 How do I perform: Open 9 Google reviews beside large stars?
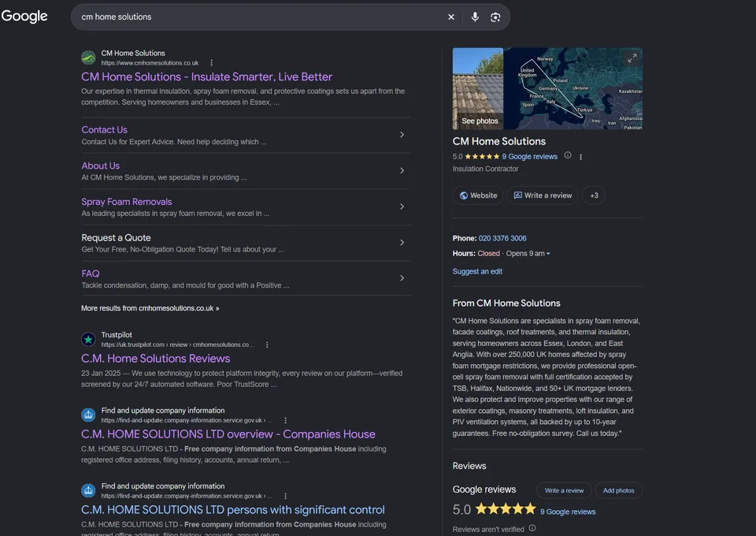coord(568,512)
